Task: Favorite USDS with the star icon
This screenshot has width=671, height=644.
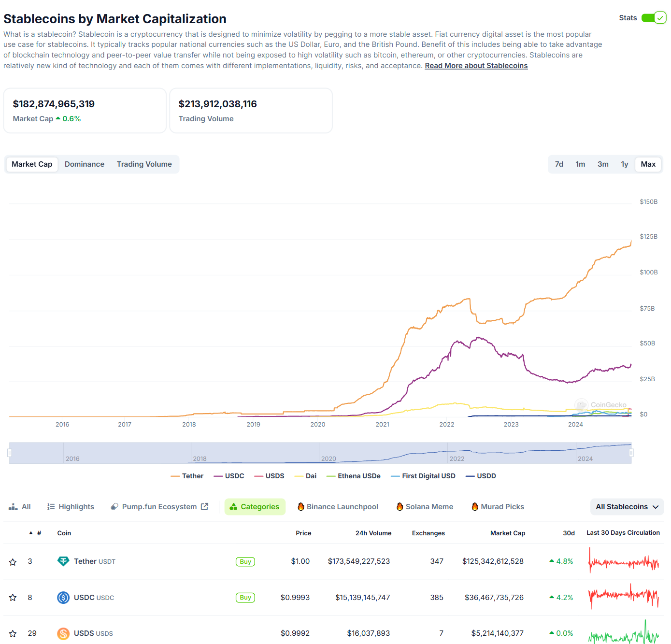Action: (x=13, y=633)
